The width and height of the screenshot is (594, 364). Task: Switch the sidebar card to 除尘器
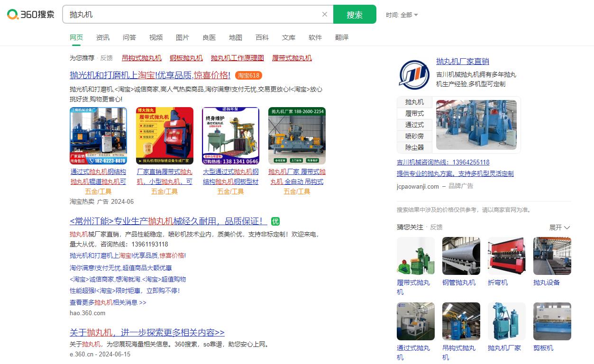click(x=413, y=147)
